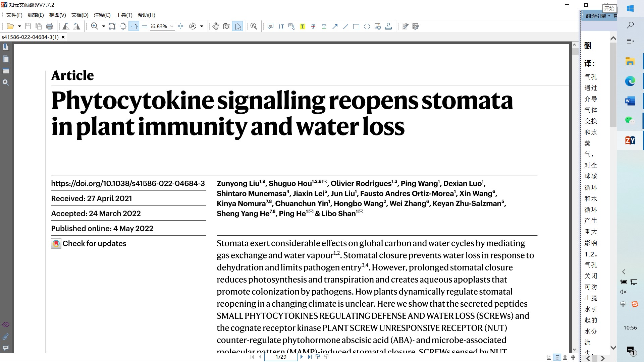Select the rectangle annotation tool
The width and height of the screenshot is (644, 362).
[x=356, y=26]
